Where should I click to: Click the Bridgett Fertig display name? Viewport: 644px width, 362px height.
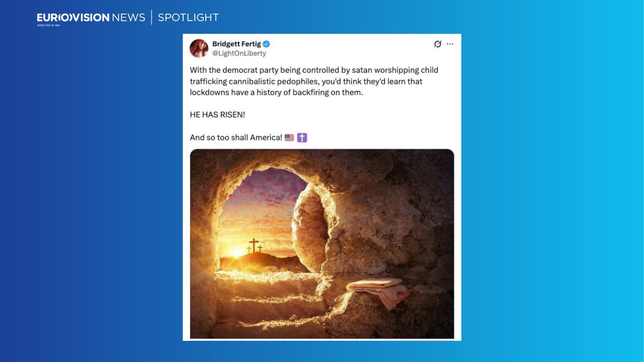click(236, 44)
